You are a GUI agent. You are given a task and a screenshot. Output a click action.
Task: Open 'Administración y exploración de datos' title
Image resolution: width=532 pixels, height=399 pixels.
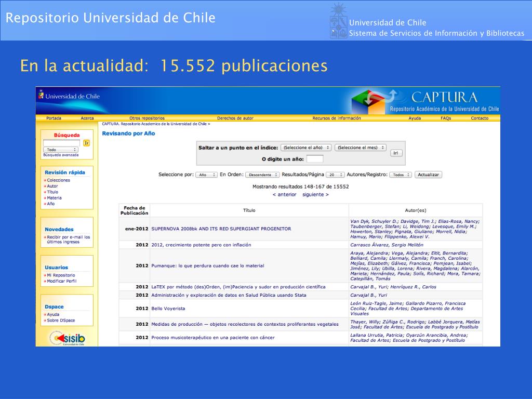point(229,295)
